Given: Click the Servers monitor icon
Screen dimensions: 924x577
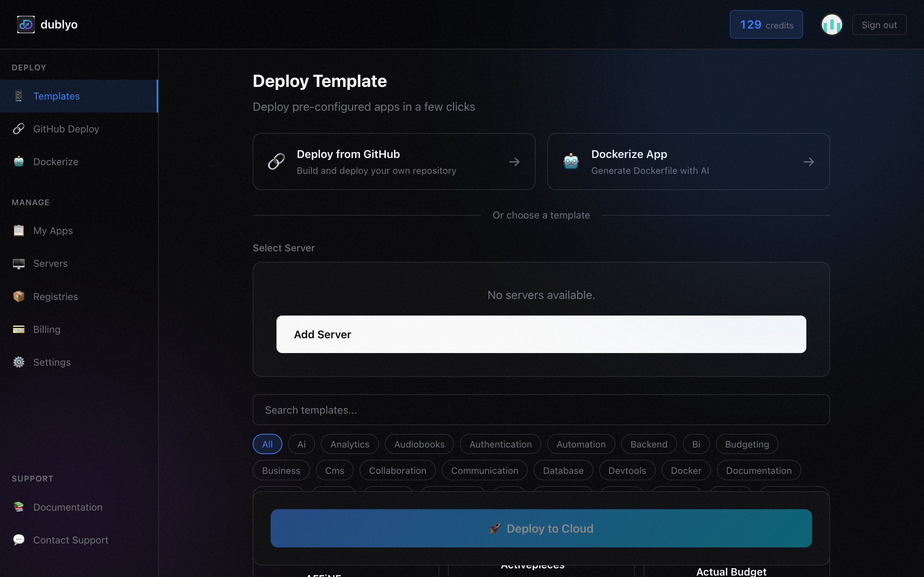Looking at the screenshot, I should tap(18, 263).
